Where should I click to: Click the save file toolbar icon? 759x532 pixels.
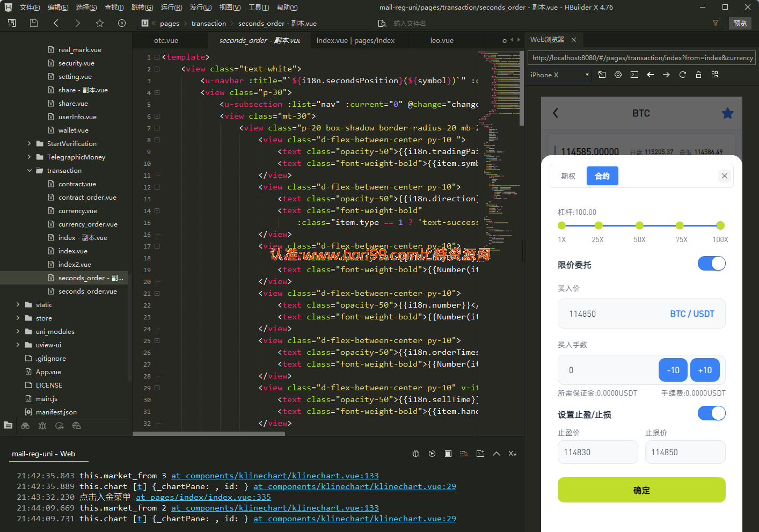(x=34, y=23)
